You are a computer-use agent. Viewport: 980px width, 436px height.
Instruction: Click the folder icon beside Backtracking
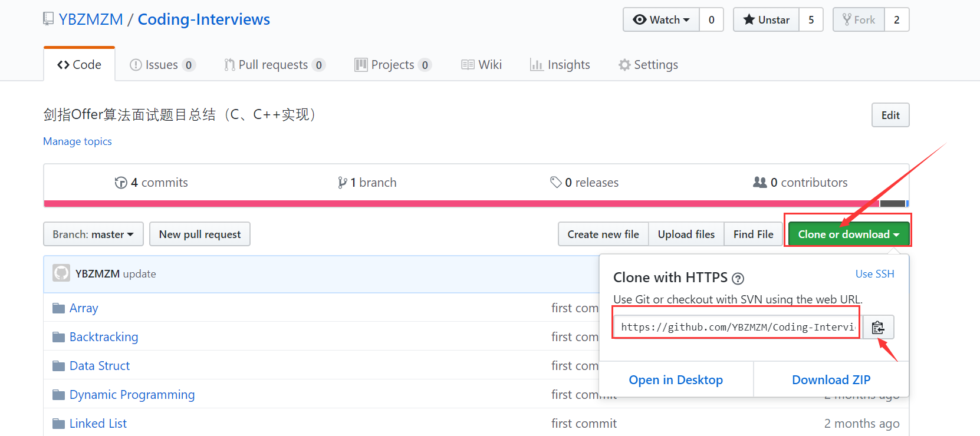58,337
